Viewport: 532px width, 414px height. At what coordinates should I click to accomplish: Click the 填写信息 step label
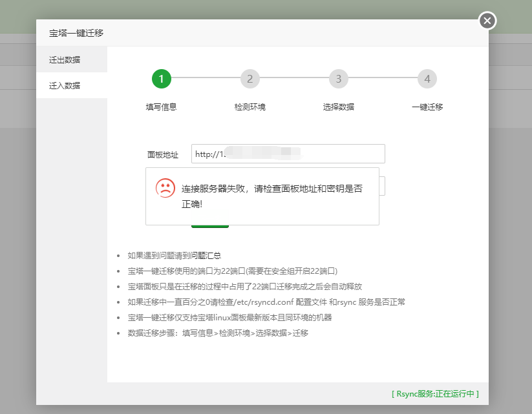[162, 107]
